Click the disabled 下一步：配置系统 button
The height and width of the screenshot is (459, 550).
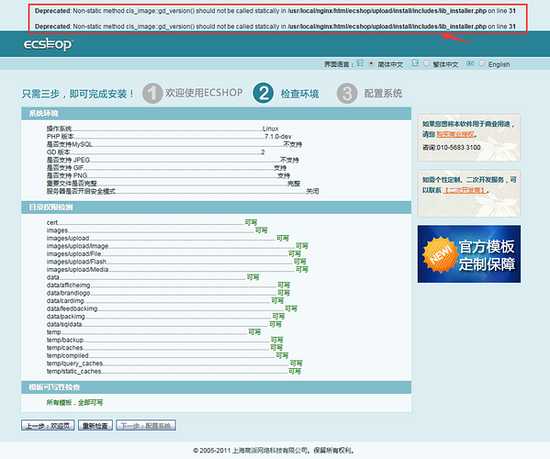pos(146,426)
